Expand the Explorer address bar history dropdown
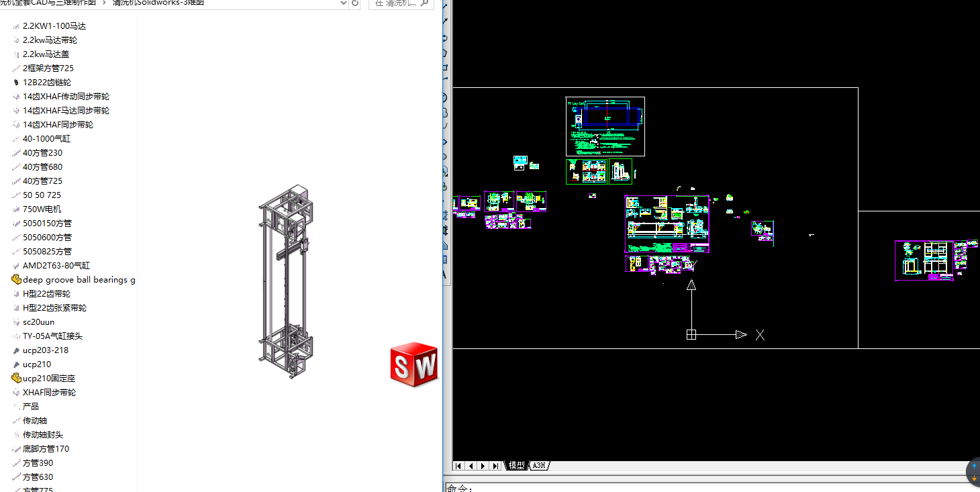This screenshot has width=980, height=492. click(344, 3)
